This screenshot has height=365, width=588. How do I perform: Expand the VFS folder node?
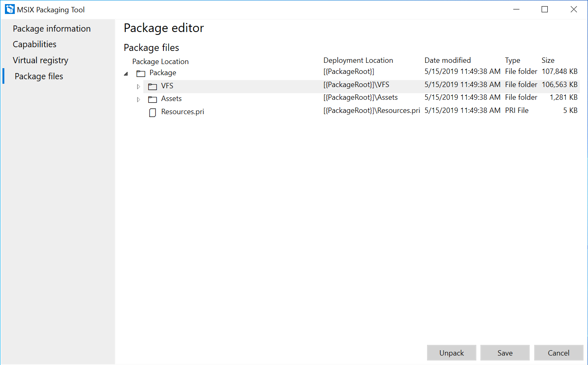pos(138,87)
